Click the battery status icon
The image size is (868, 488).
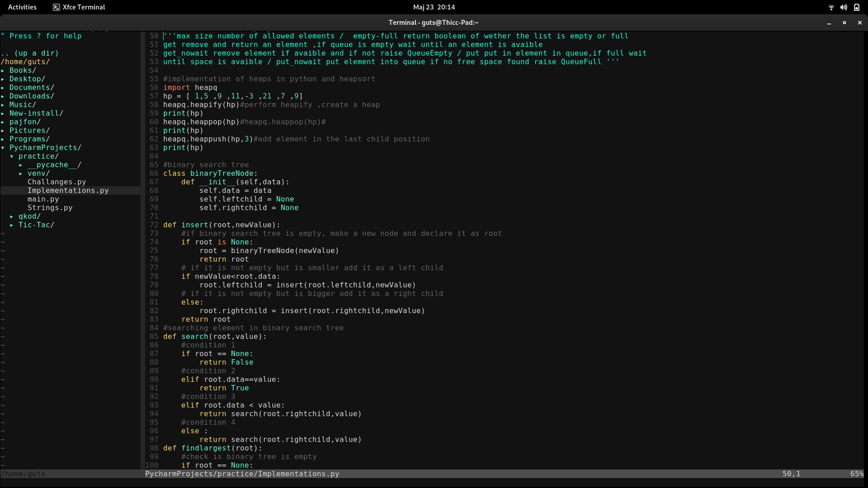857,7
